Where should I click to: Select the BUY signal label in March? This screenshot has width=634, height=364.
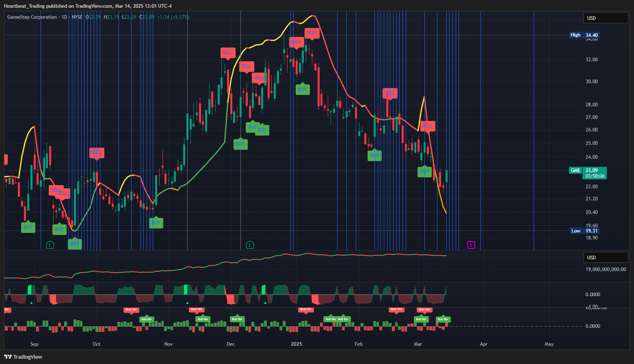point(424,172)
